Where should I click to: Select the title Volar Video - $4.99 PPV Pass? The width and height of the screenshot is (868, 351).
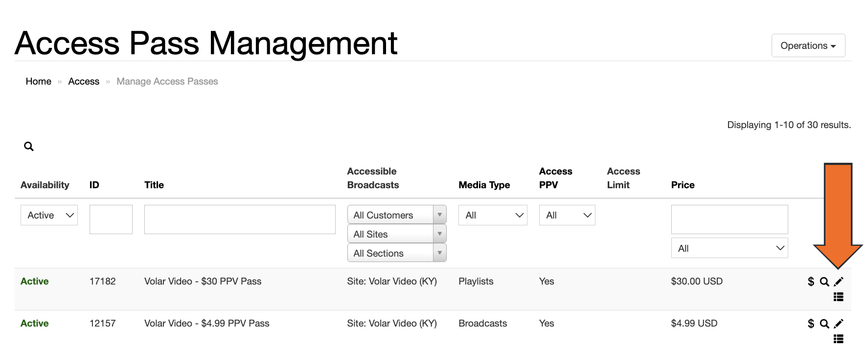207,323
